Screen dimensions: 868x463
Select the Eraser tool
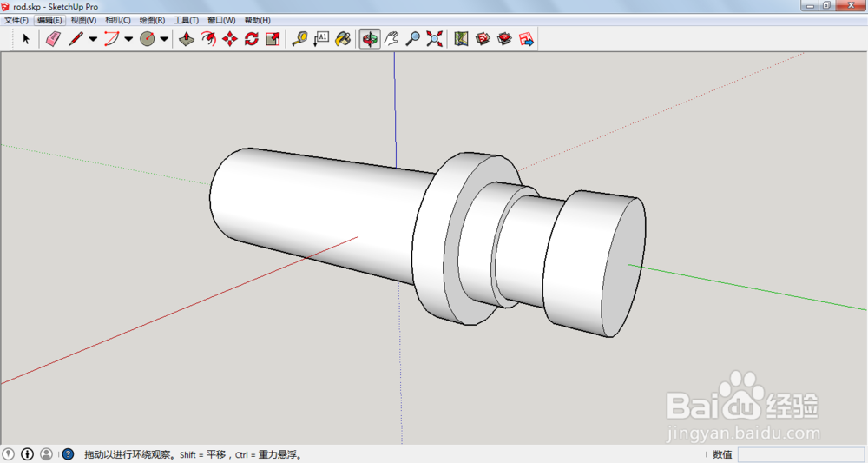click(x=53, y=39)
